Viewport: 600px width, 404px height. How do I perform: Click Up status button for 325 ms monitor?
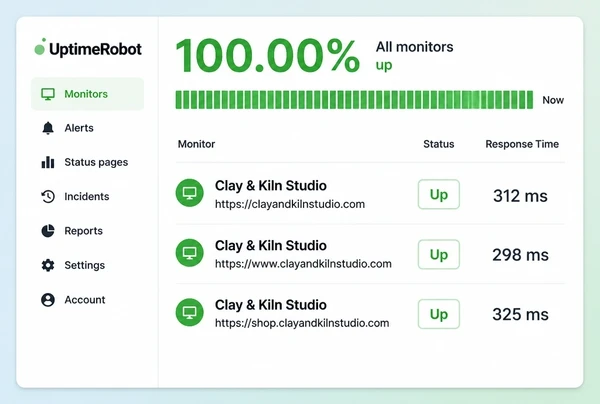(x=439, y=314)
